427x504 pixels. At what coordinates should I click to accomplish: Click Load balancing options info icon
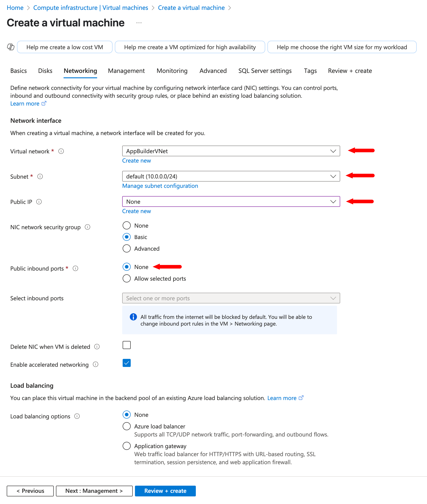pyautogui.click(x=77, y=416)
